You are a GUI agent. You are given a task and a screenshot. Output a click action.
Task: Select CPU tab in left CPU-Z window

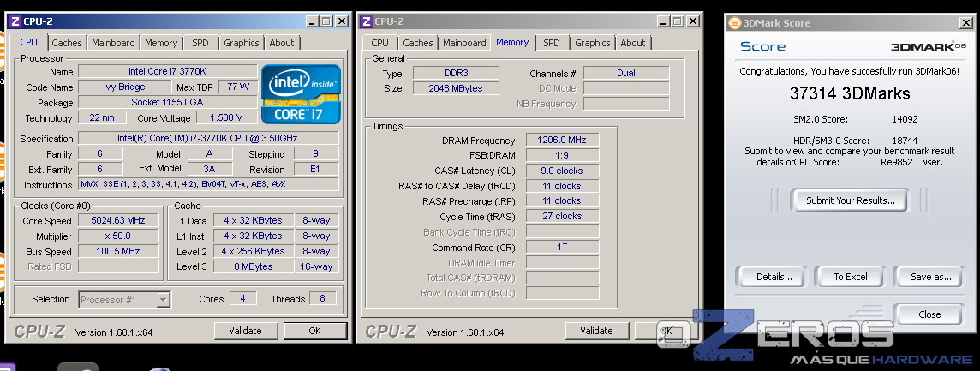pos(29,42)
